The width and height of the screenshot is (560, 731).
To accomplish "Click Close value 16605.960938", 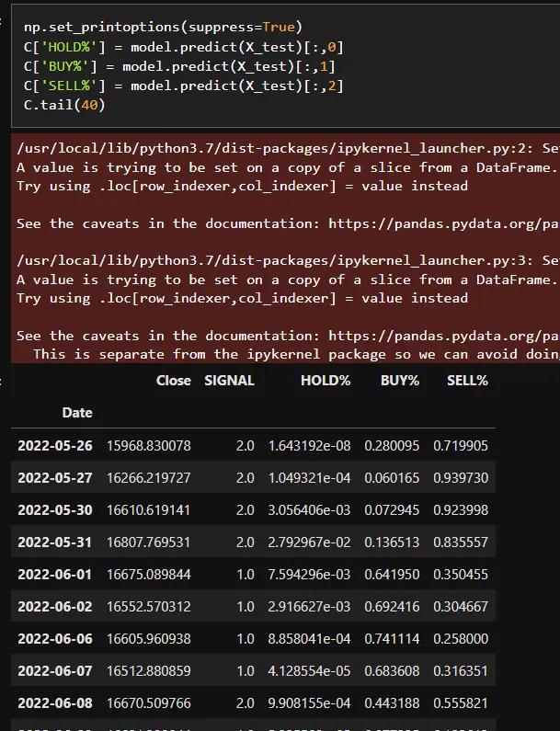I will [149, 639].
